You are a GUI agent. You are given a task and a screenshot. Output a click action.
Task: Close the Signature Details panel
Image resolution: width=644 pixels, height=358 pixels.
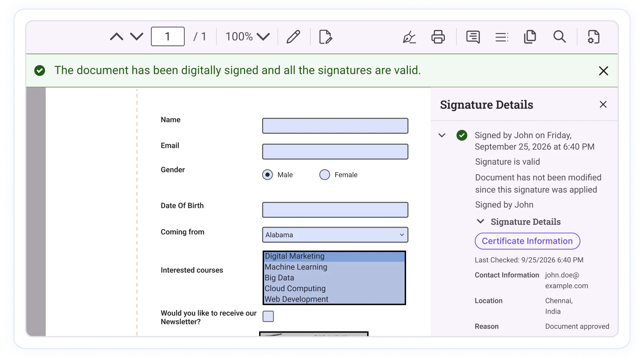tap(603, 105)
